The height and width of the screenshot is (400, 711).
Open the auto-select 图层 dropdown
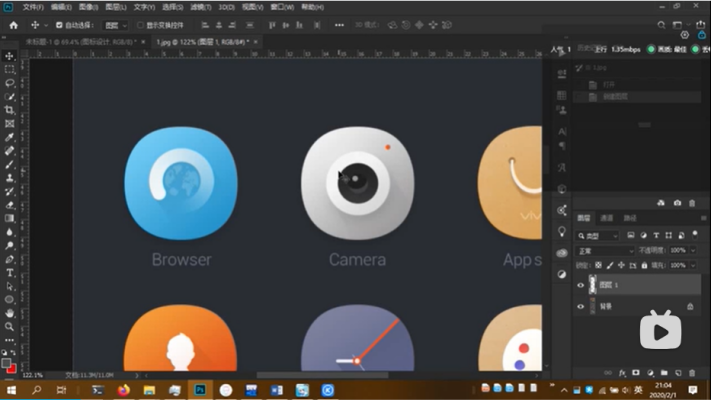coord(116,25)
